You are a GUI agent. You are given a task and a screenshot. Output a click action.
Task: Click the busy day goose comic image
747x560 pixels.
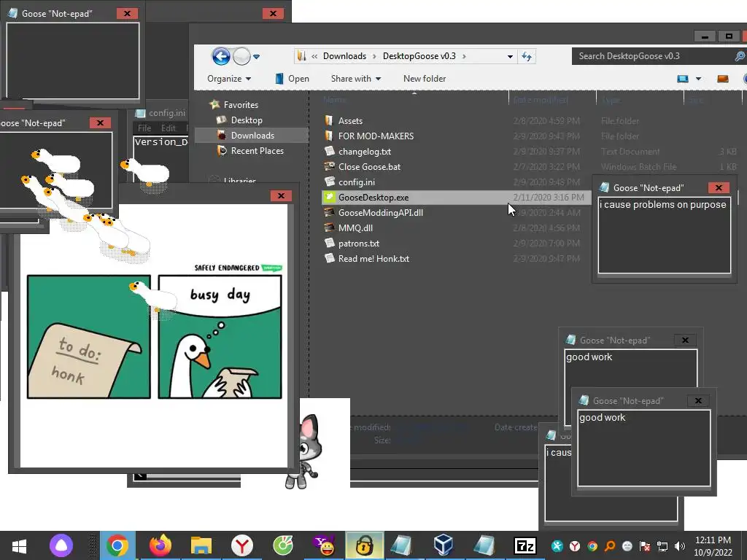tap(155, 336)
